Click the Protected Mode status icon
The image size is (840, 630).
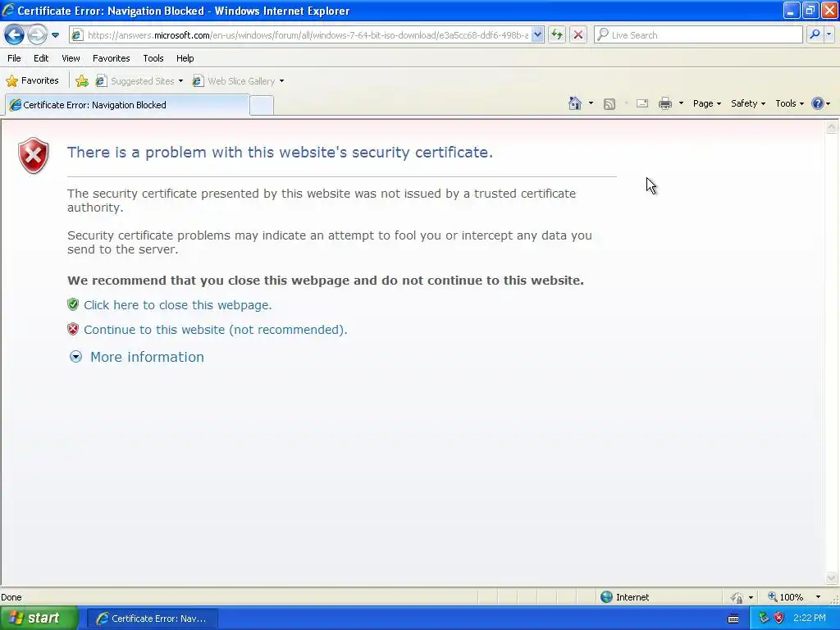click(x=737, y=597)
